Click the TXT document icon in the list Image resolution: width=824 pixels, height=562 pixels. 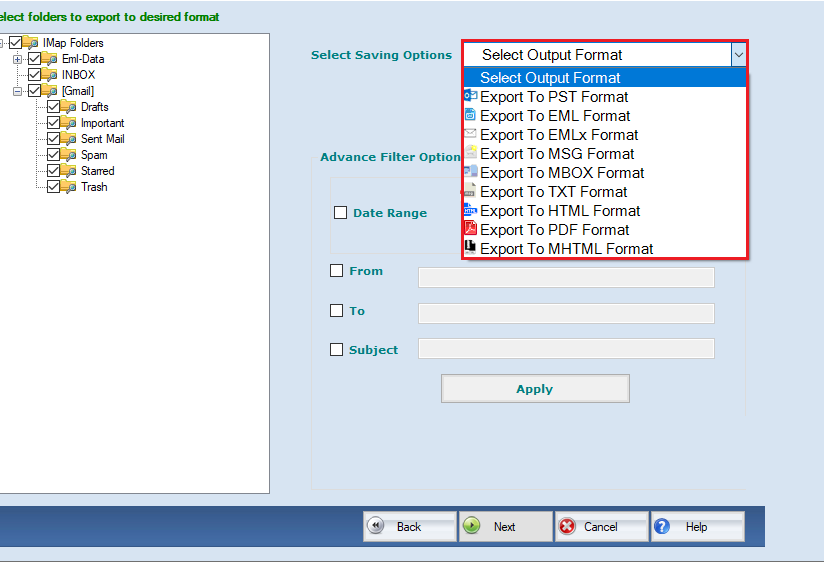(x=470, y=190)
